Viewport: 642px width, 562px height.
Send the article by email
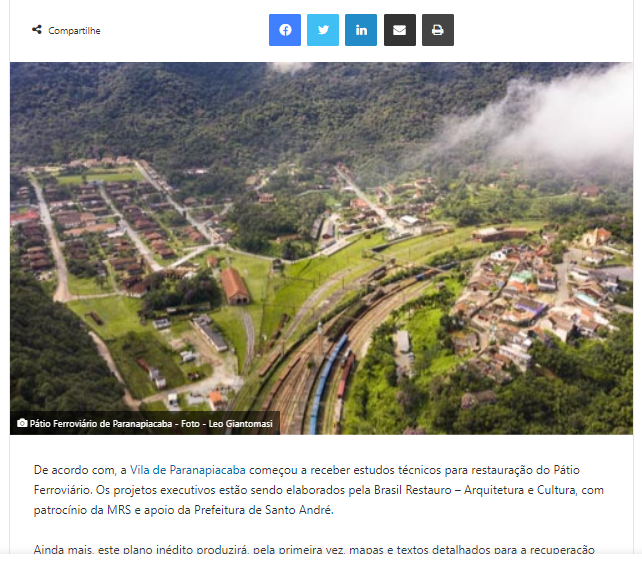pos(400,30)
